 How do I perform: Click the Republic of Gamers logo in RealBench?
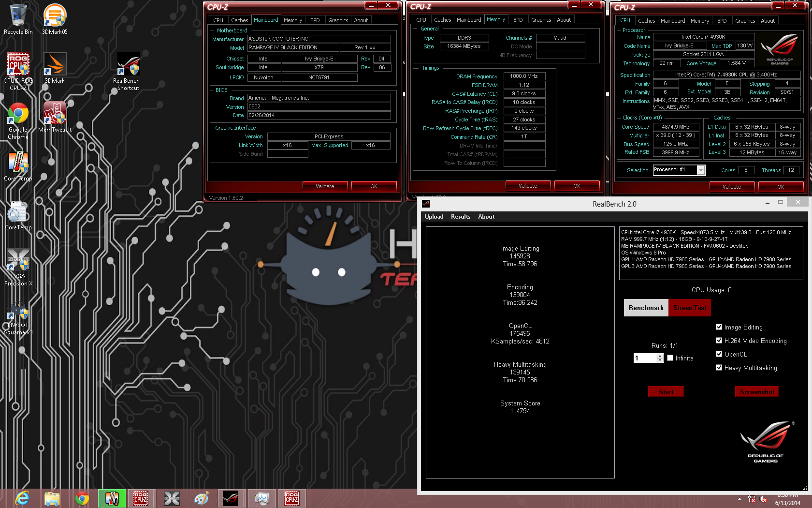point(766,442)
